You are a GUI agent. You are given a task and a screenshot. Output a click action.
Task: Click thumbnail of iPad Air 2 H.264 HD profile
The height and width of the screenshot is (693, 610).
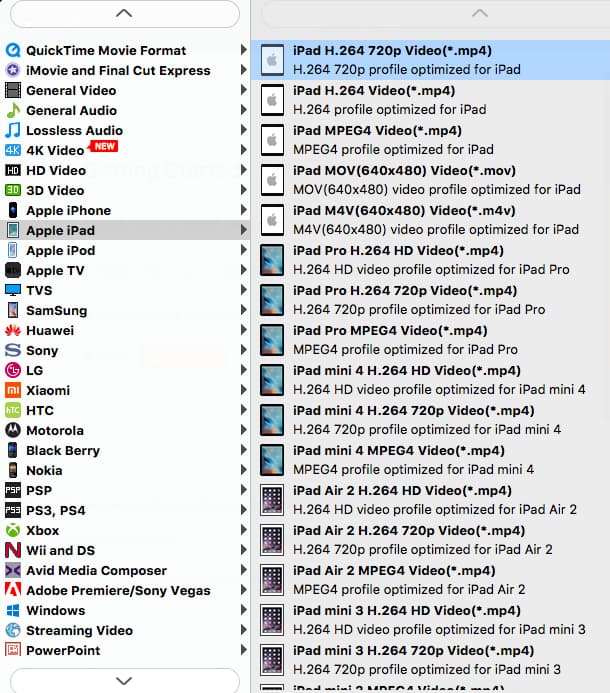(272, 500)
